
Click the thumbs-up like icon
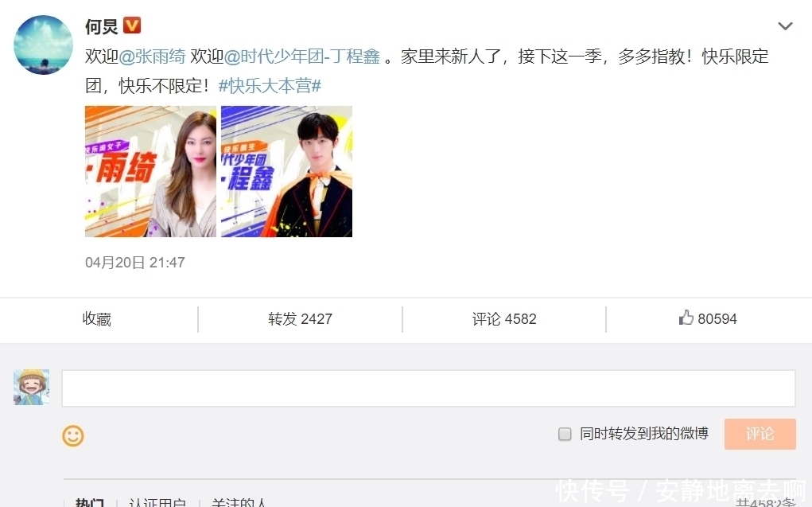click(x=686, y=318)
